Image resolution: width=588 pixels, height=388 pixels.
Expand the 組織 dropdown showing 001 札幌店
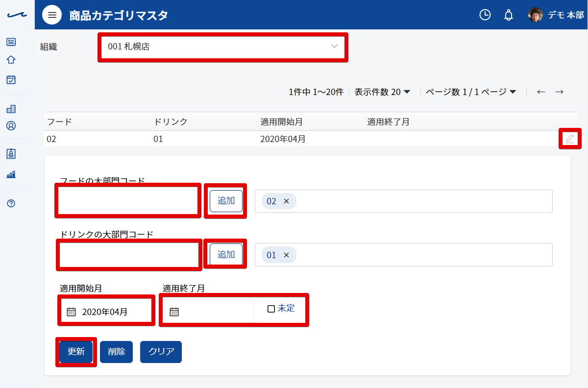(x=223, y=47)
